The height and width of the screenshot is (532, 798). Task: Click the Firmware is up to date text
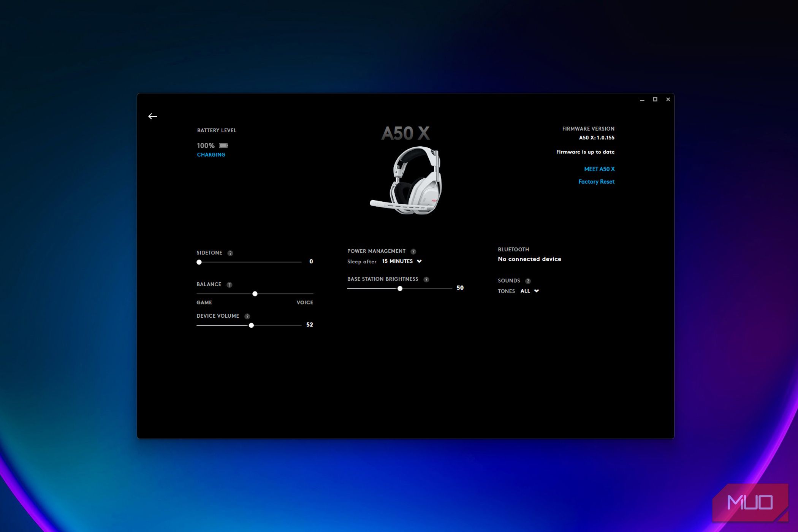(586, 152)
